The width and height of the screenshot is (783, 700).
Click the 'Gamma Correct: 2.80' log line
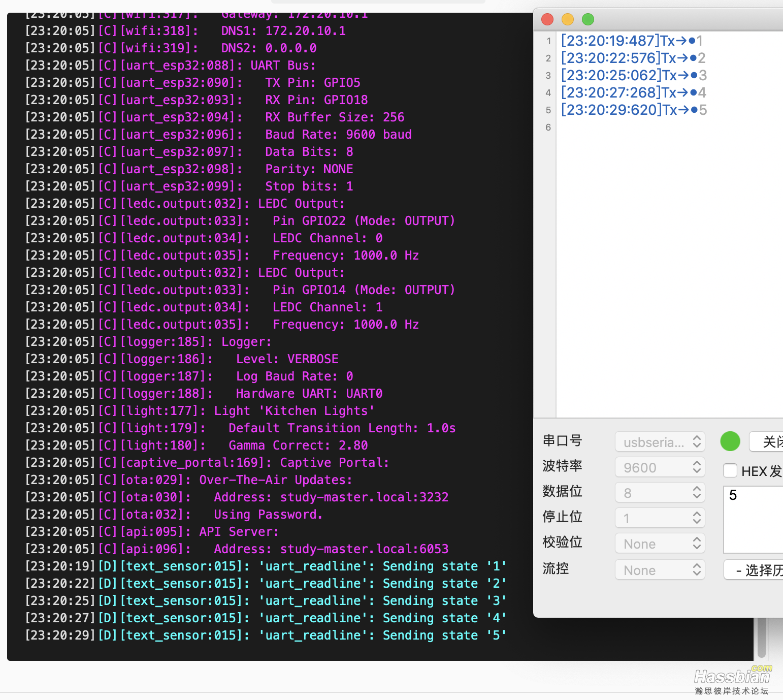(x=197, y=445)
